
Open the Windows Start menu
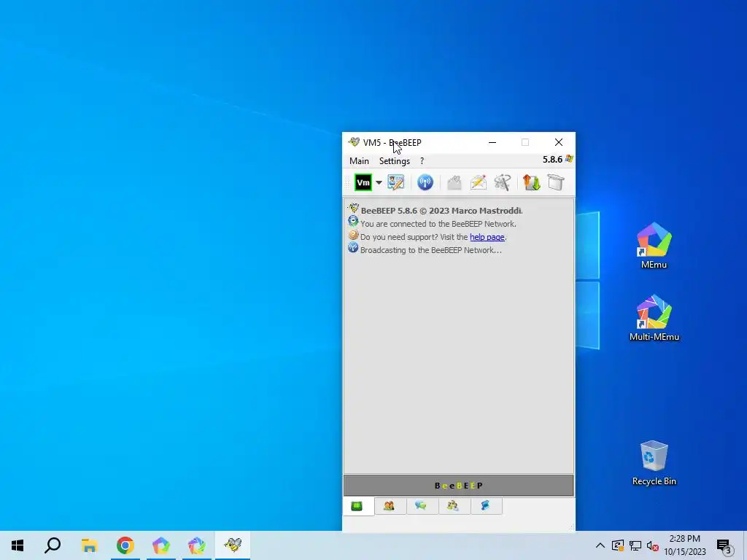pos(18,545)
